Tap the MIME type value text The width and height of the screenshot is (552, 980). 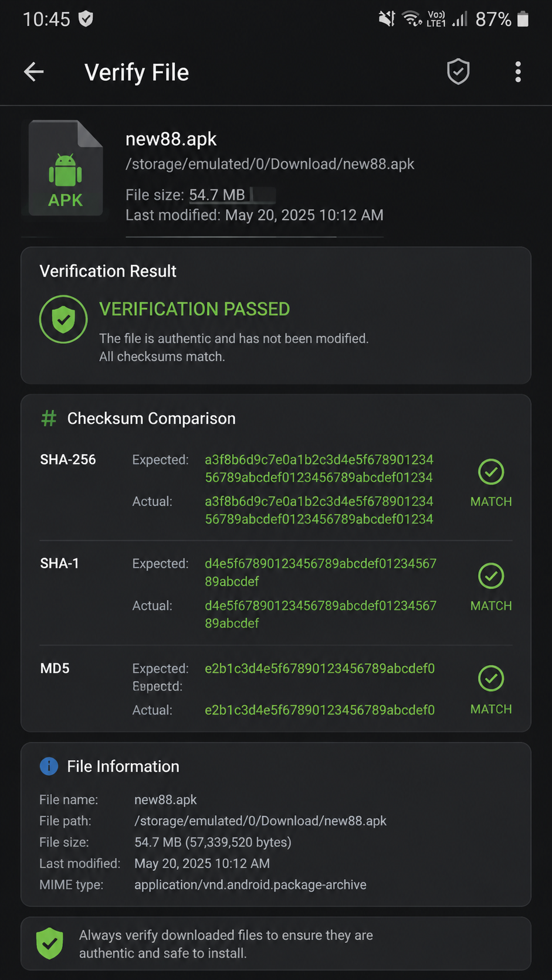(250, 884)
